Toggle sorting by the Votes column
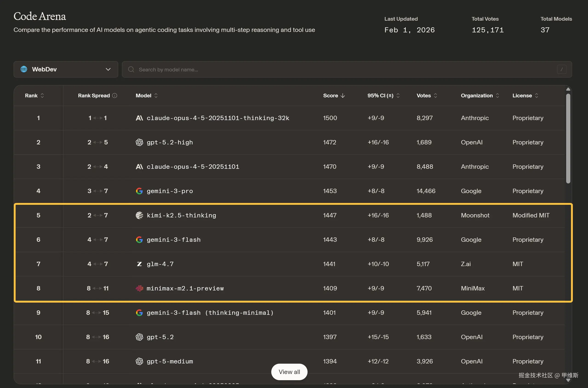The height and width of the screenshot is (388, 588). pos(435,96)
